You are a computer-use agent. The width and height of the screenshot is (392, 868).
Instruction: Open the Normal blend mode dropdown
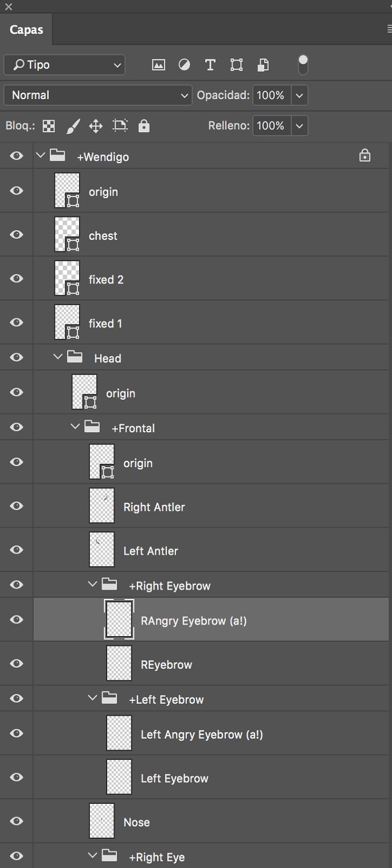click(98, 95)
